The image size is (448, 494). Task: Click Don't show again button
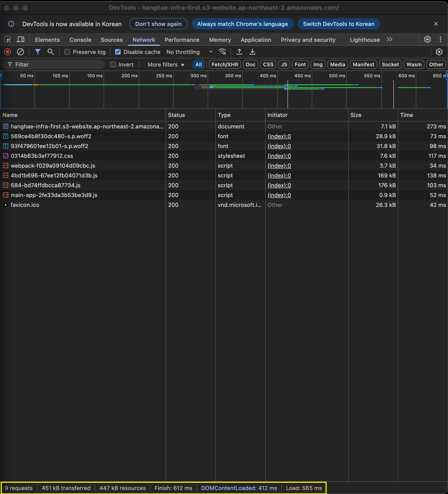click(x=158, y=24)
